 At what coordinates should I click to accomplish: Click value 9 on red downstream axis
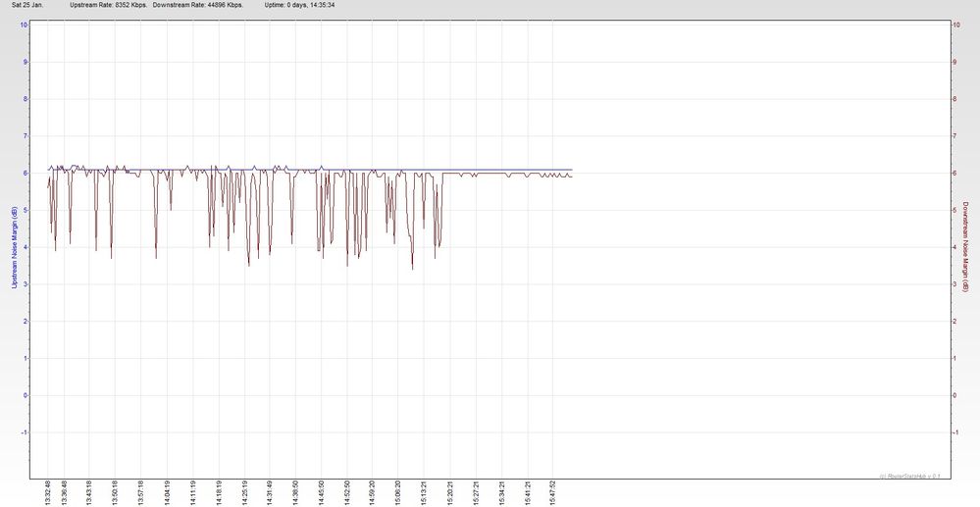click(955, 62)
